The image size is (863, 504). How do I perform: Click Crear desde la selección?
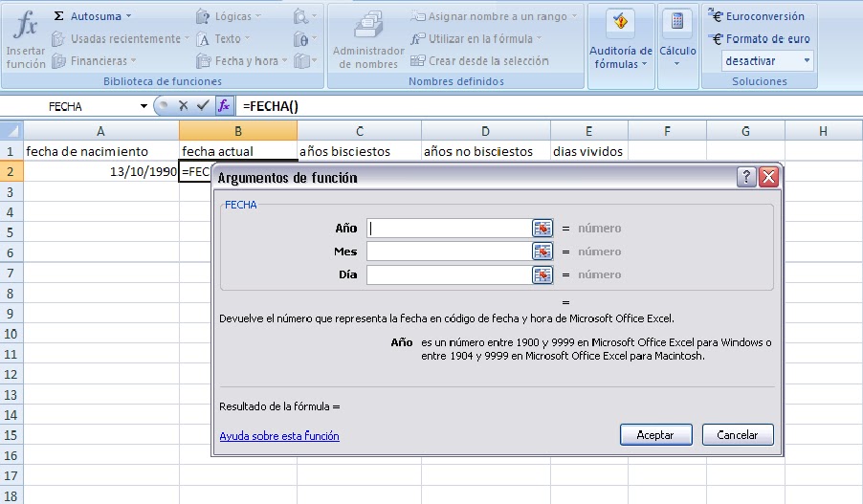tap(479, 60)
